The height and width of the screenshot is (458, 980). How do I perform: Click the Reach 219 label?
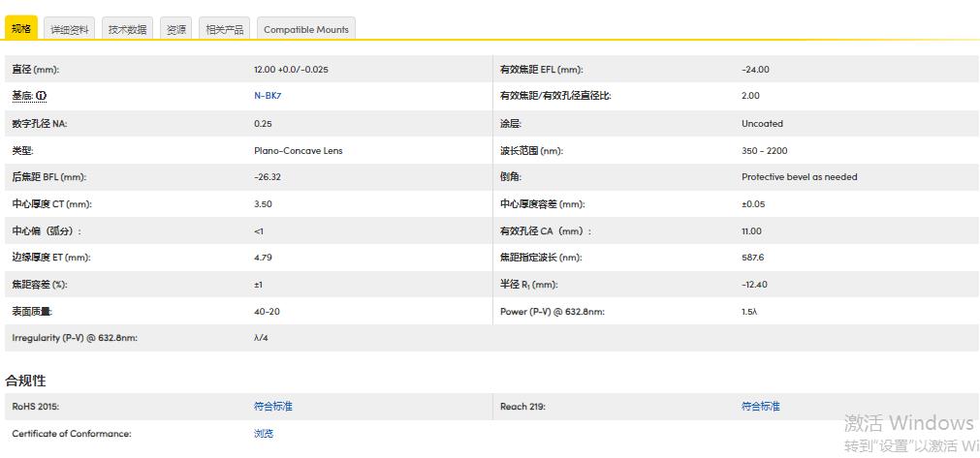click(x=522, y=407)
